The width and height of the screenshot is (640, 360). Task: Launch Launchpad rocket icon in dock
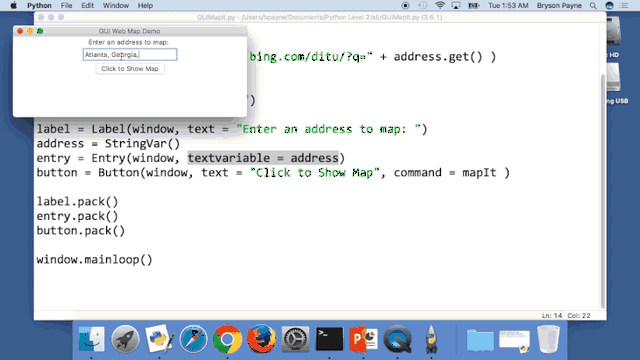click(x=125, y=339)
